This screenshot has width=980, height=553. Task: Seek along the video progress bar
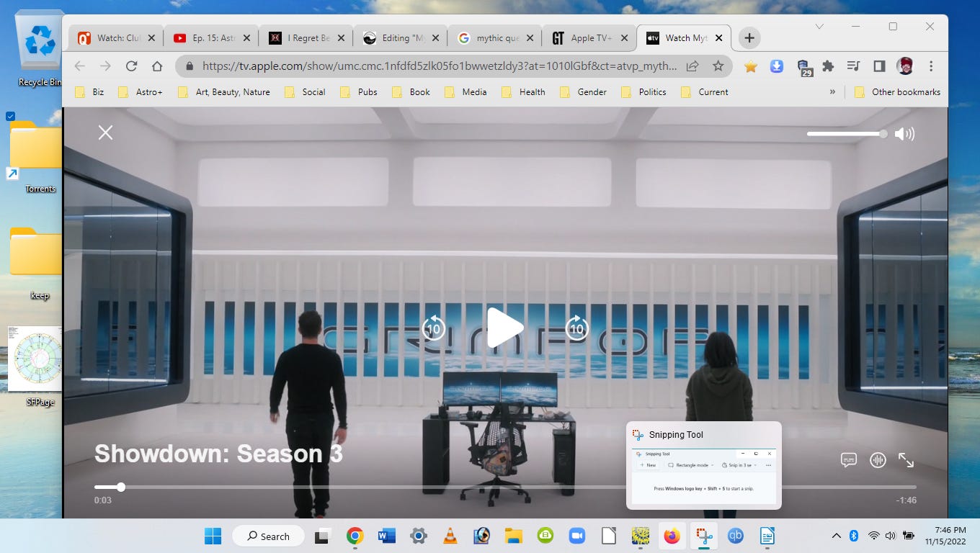[505, 487]
